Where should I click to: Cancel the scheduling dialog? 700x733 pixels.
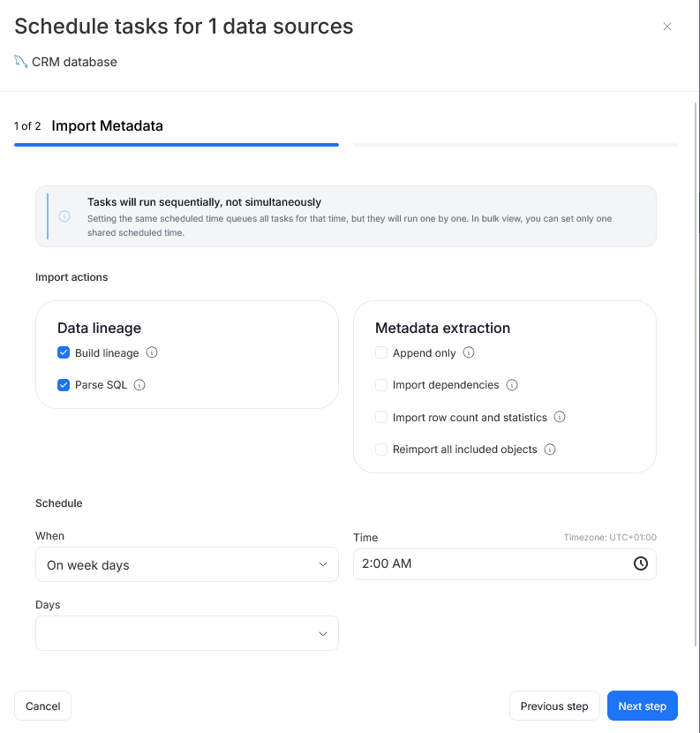42,706
